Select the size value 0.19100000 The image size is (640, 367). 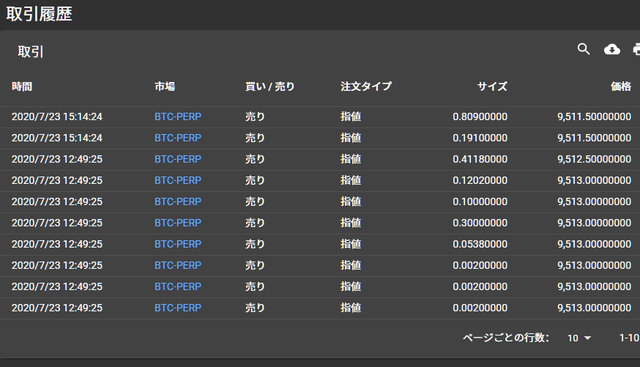click(x=480, y=138)
